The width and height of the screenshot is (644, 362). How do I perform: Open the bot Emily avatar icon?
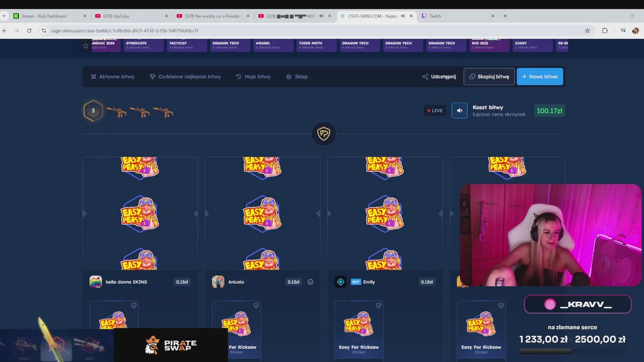341,282
